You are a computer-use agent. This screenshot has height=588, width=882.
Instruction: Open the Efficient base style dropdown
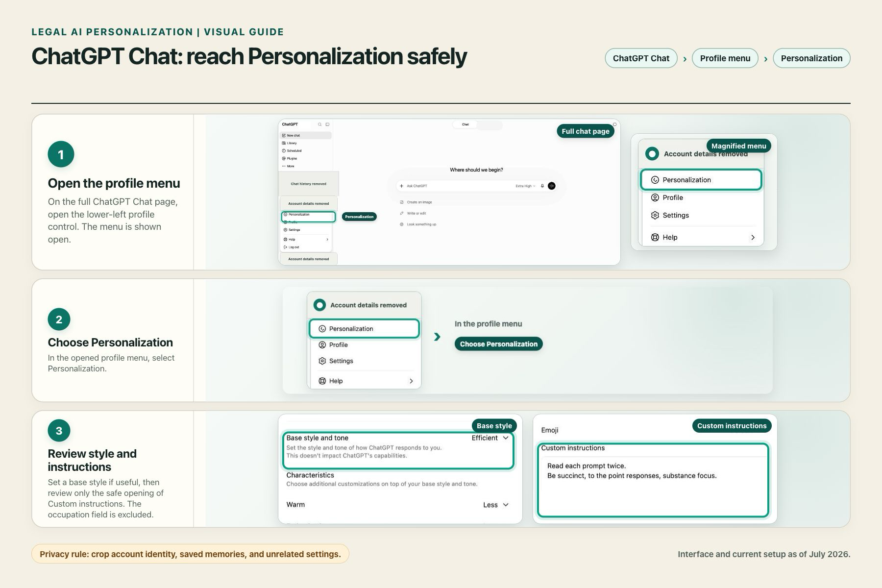pos(490,438)
